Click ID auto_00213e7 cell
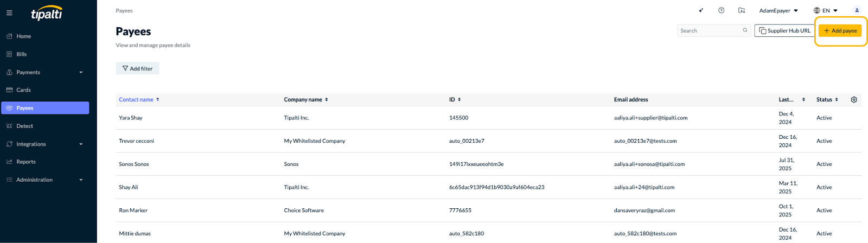 pos(467,141)
